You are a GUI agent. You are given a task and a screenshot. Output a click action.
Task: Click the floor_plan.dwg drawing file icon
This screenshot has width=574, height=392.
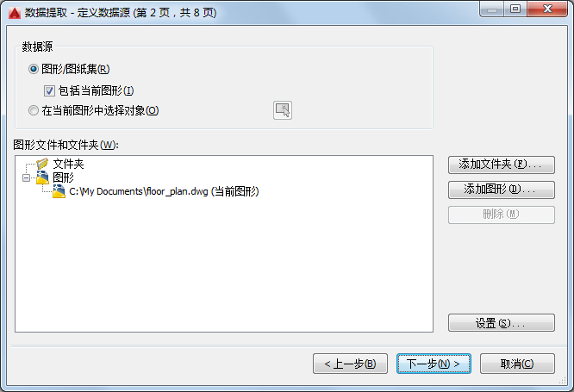pos(59,191)
